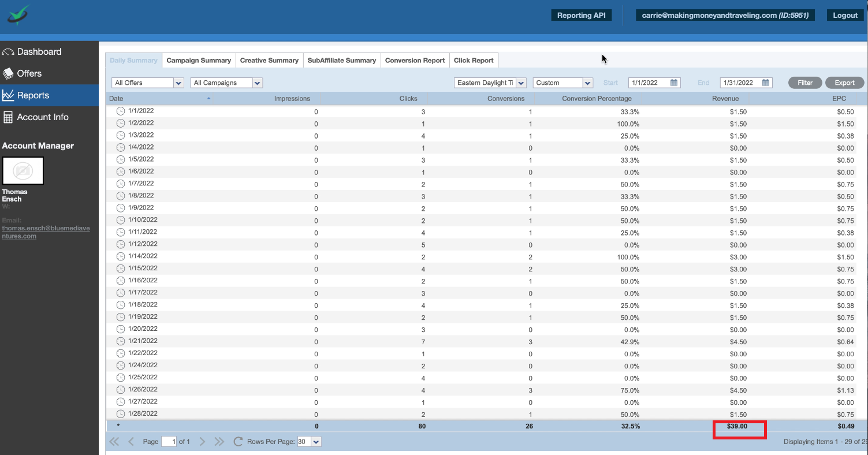Click the total 32.5% conversion value
868x455 pixels.
coord(629,426)
